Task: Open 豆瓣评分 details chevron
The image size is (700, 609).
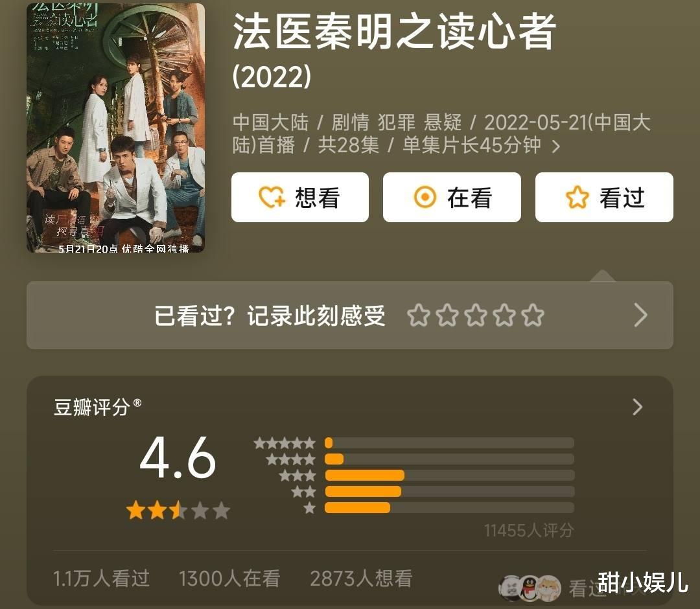Action: click(x=638, y=407)
